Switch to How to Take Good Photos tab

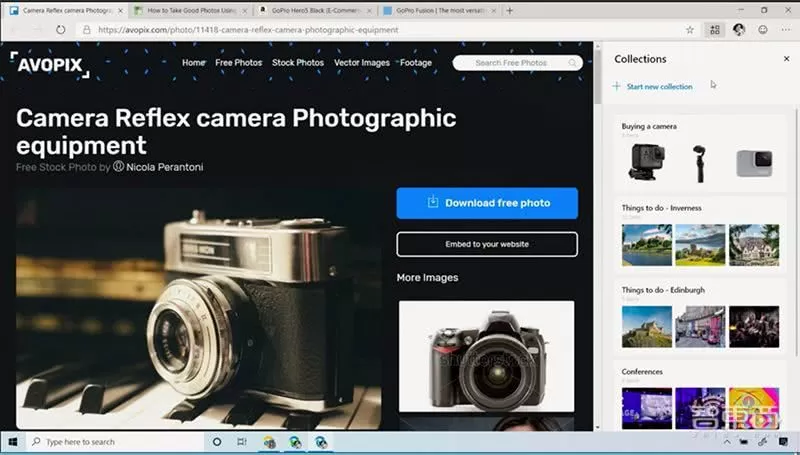pyautogui.click(x=188, y=10)
